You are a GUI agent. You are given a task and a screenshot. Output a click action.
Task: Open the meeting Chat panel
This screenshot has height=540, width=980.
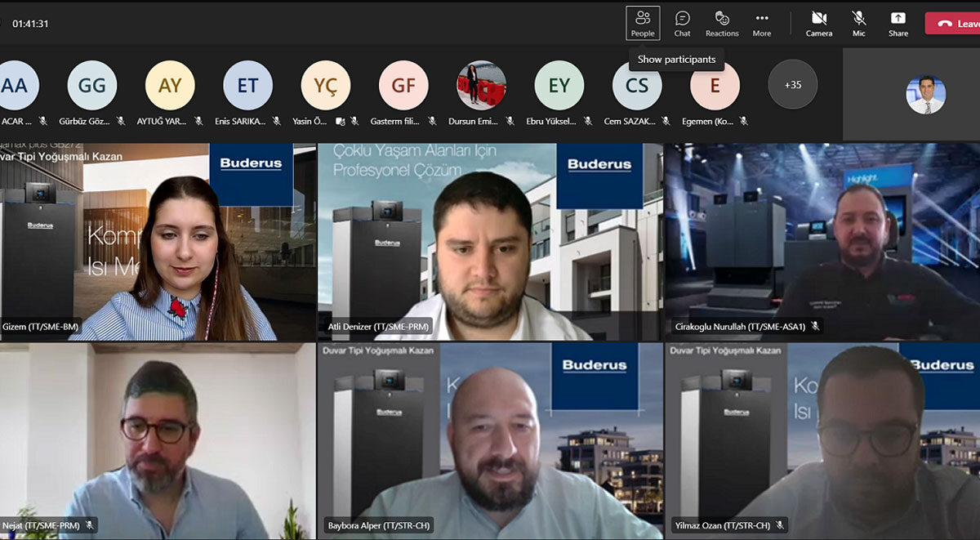[x=682, y=23]
